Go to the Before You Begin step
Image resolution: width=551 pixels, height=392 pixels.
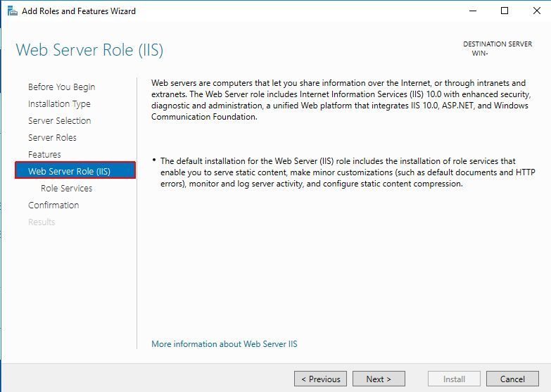[61, 87]
